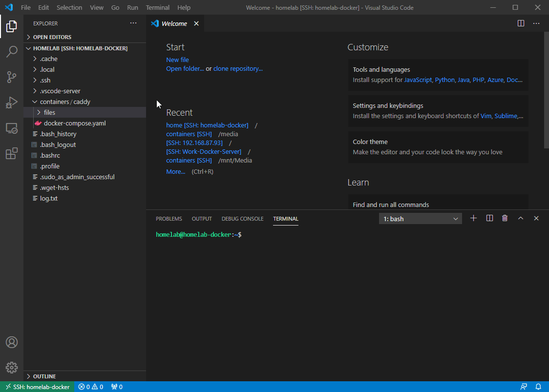The height and width of the screenshot is (392, 549).
Task: Open recent [SSH: Work-Docker-Server] link
Action: [x=204, y=151]
